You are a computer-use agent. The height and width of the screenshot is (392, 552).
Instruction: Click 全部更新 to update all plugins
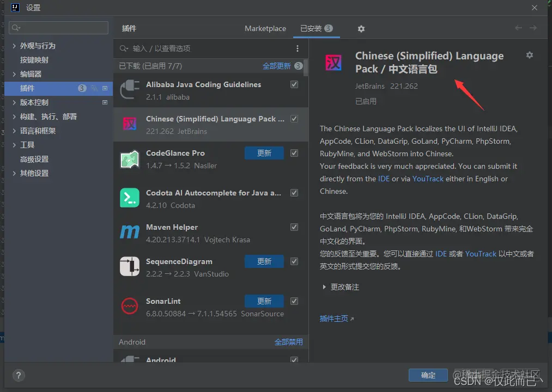(x=277, y=66)
